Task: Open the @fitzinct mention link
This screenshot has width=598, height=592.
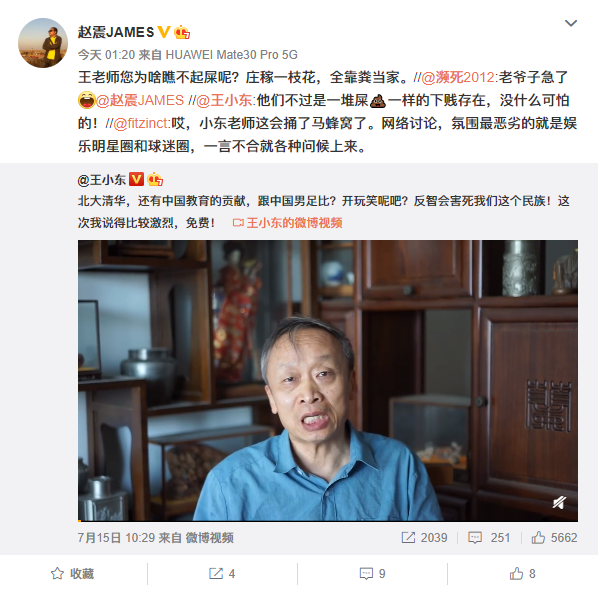Action: [140, 123]
